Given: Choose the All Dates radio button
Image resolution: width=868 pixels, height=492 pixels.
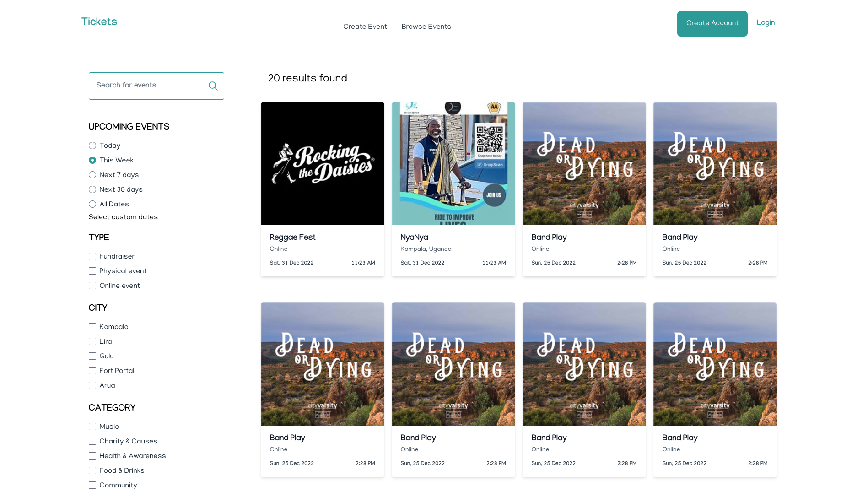Looking at the screenshot, I should point(92,205).
